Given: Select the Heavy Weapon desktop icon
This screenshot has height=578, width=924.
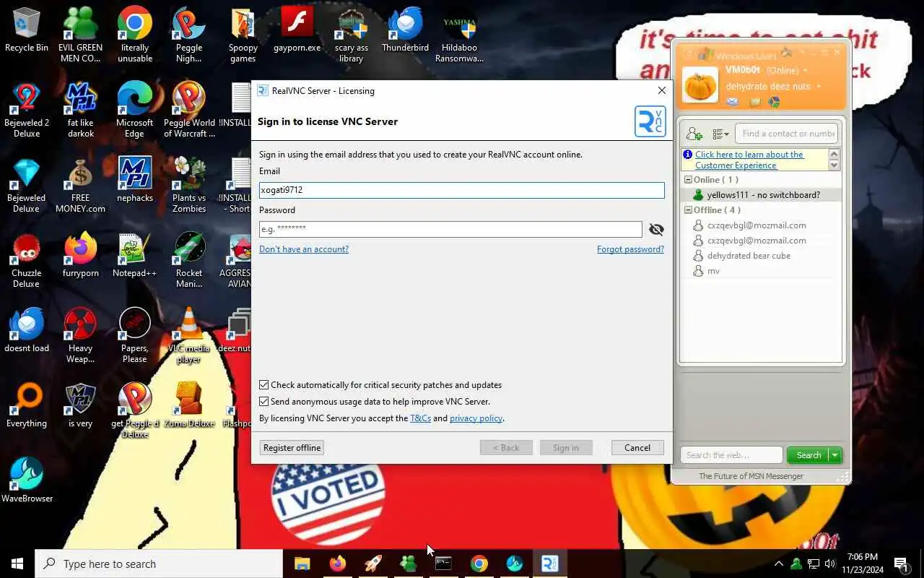Looking at the screenshot, I should (80, 335).
